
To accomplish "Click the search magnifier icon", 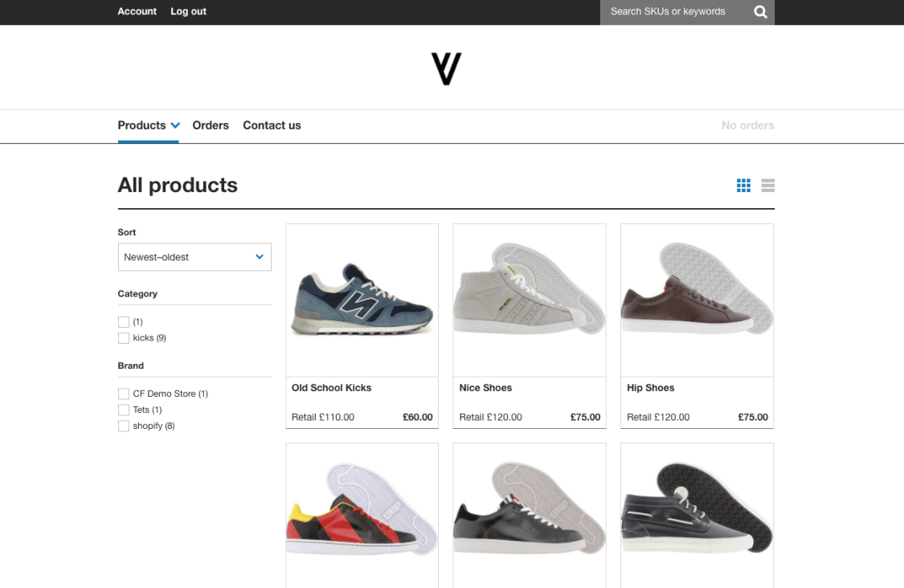I will coord(760,12).
